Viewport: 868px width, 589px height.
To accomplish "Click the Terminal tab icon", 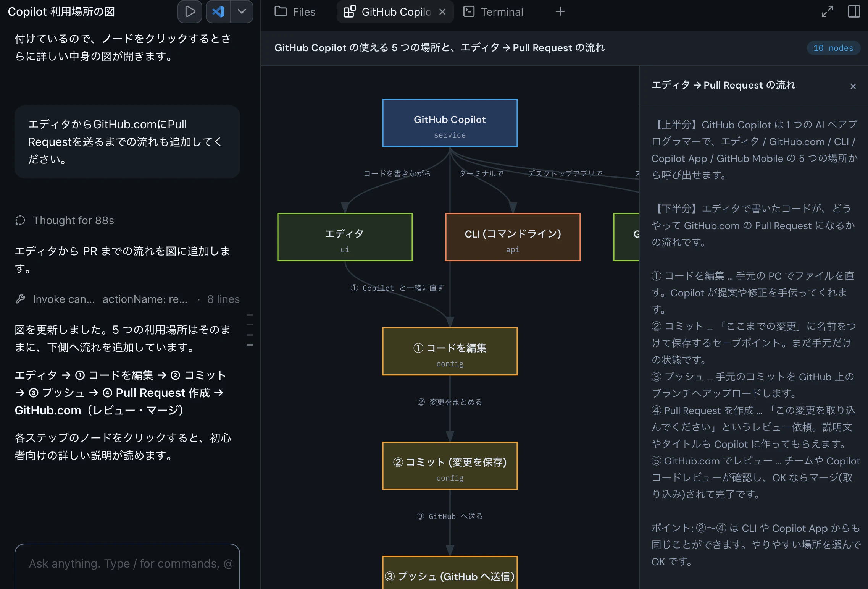I will coord(469,12).
